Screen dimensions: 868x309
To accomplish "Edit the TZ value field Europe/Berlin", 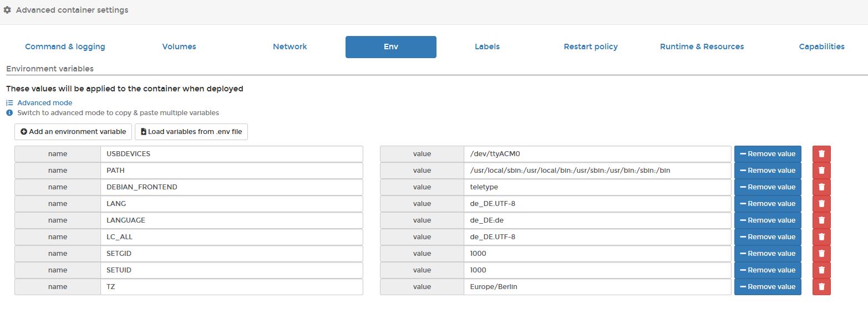I will pos(597,287).
